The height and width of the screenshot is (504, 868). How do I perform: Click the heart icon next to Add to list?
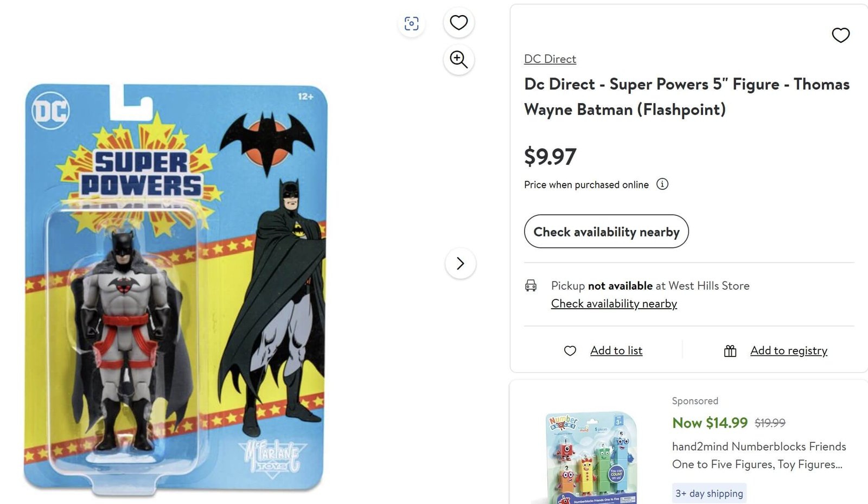coord(570,351)
